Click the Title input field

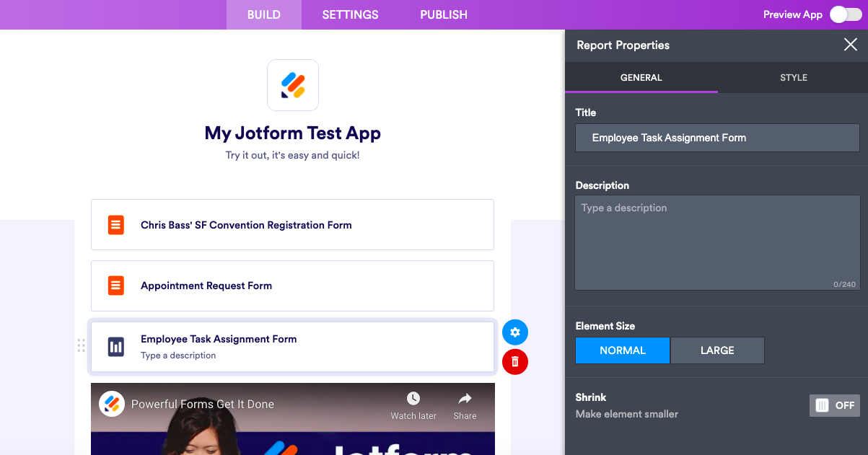coord(717,138)
